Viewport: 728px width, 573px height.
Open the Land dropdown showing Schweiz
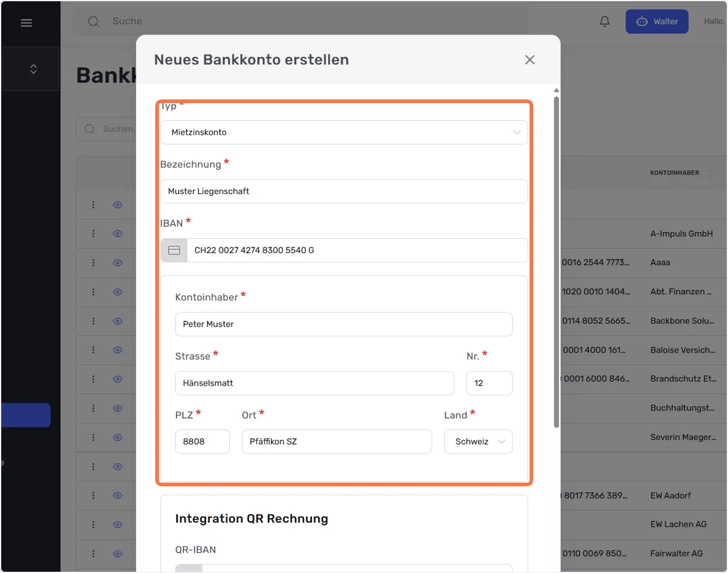478,441
